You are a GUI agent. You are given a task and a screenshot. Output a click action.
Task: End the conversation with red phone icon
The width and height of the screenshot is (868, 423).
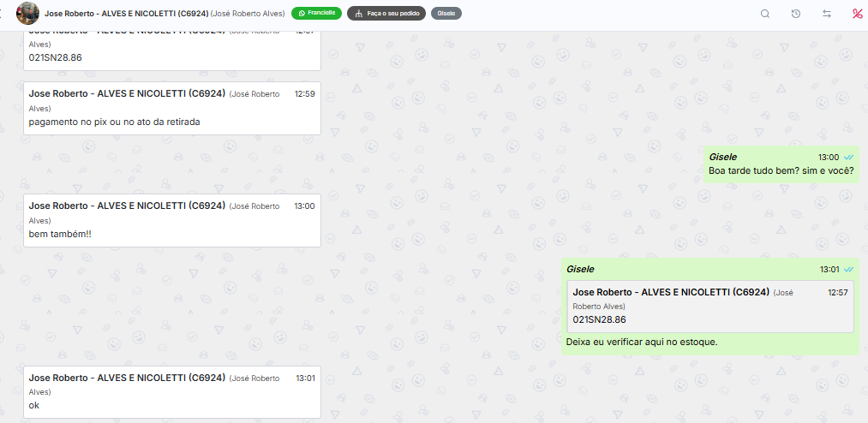858,14
